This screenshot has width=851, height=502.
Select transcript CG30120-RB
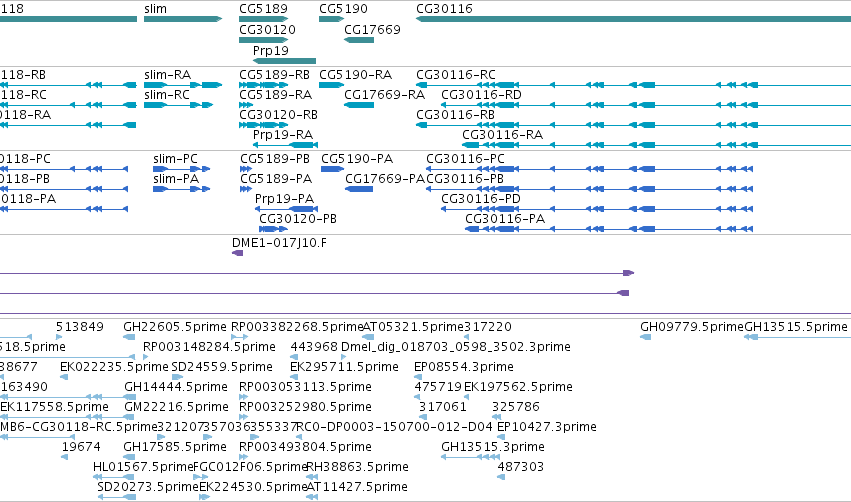[278, 115]
